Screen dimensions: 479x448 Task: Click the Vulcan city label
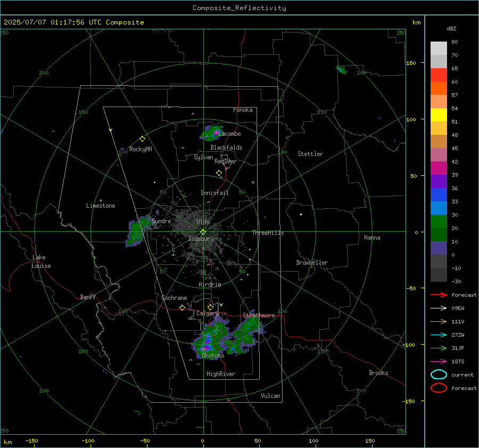(x=271, y=396)
